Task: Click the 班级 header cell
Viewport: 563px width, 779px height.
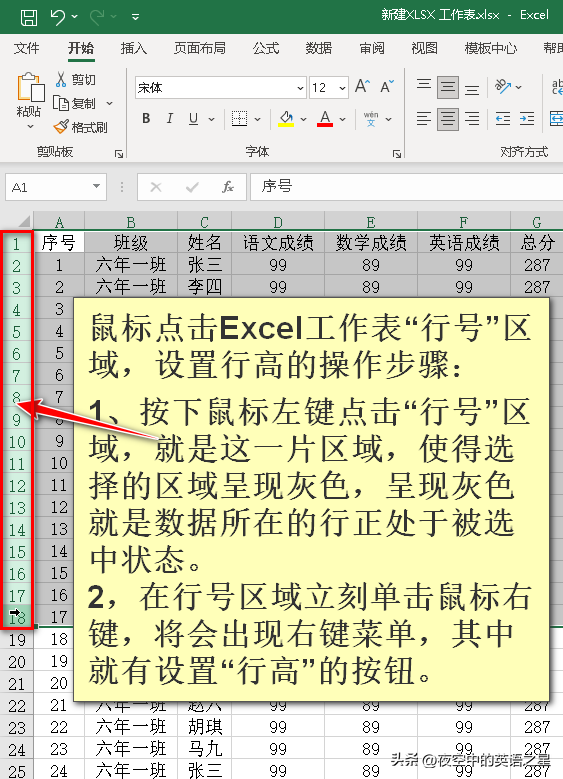Action: [x=131, y=242]
